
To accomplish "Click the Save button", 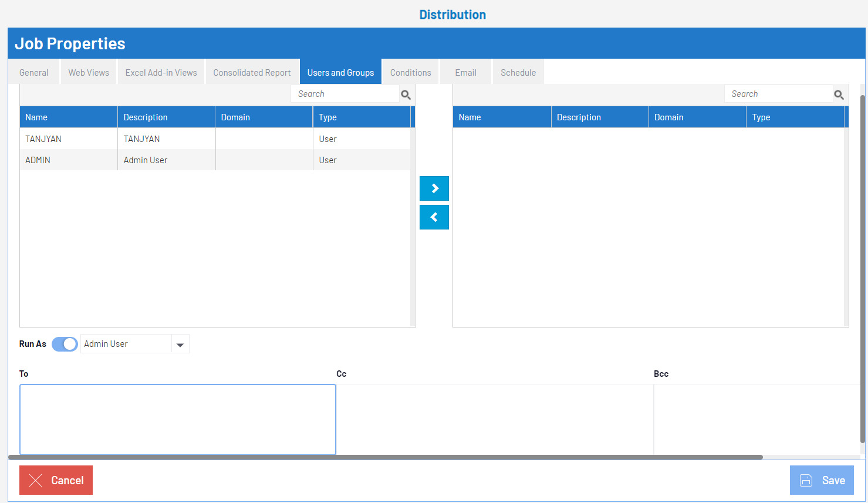I will [x=822, y=480].
